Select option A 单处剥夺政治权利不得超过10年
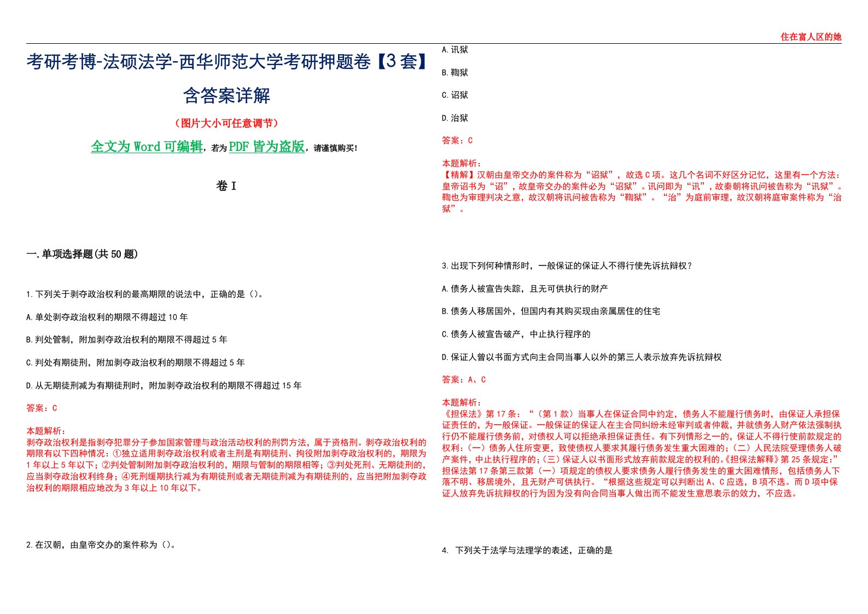The image size is (868, 614). (x=107, y=317)
